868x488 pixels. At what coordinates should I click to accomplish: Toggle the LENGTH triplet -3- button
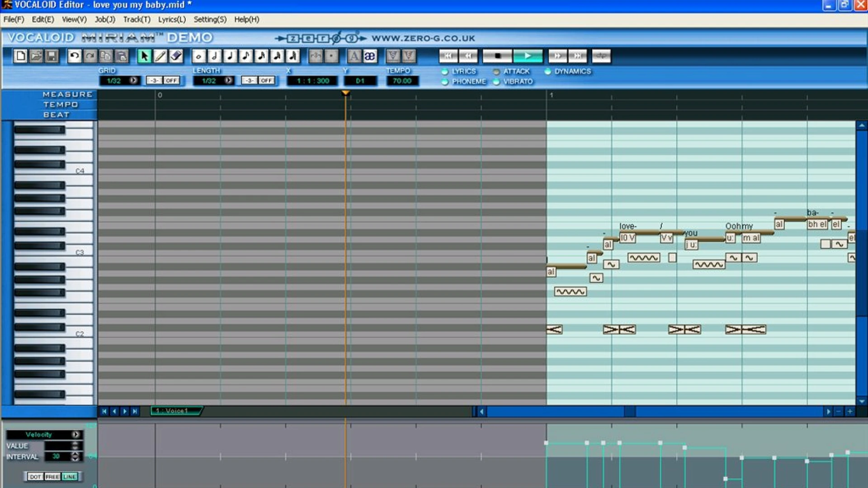tap(250, 80)
